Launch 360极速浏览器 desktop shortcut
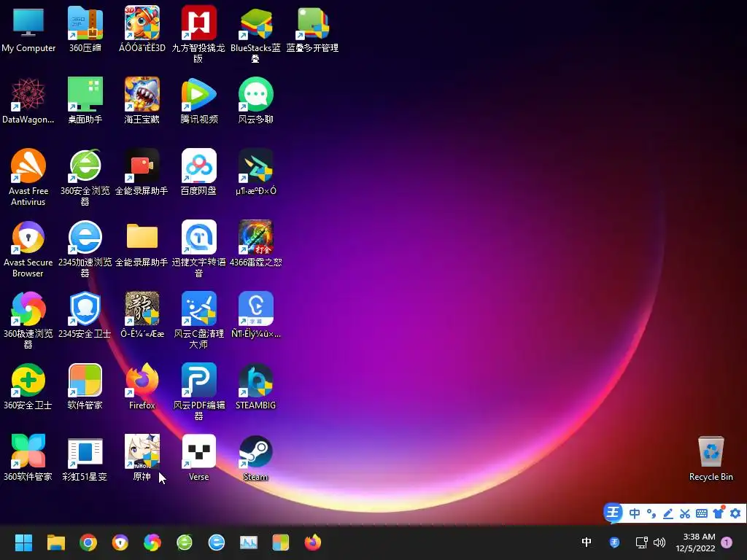 click(28, 320)
